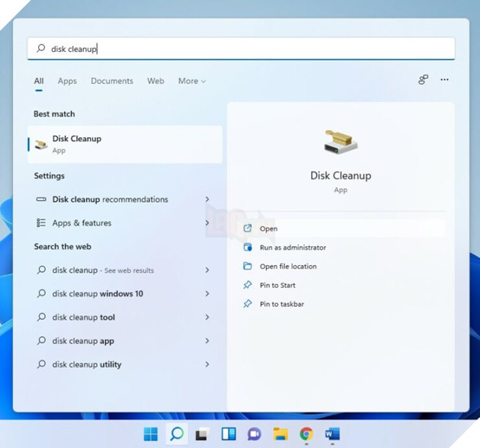Image resolution: width=480 pixels, height=448 pixels.
Task: Switch to the Documents search tab
Action: [112, 81]
